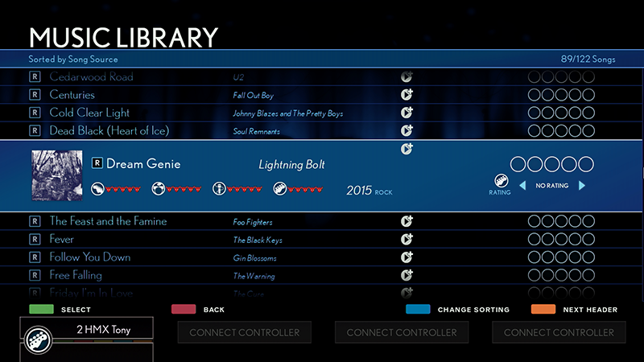Click the guitar player icon beside 2 HMX Tony
This screenshot has width=644, height=362.
tap(37, 339)
